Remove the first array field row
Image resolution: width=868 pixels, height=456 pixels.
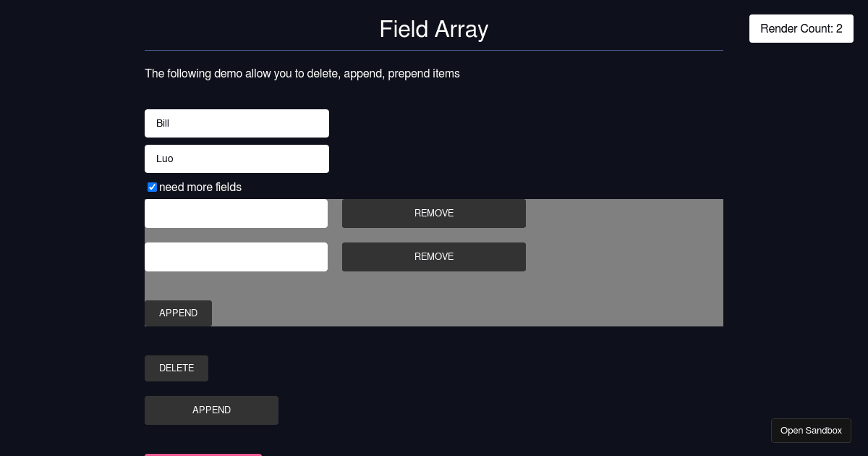coord(434,214)
